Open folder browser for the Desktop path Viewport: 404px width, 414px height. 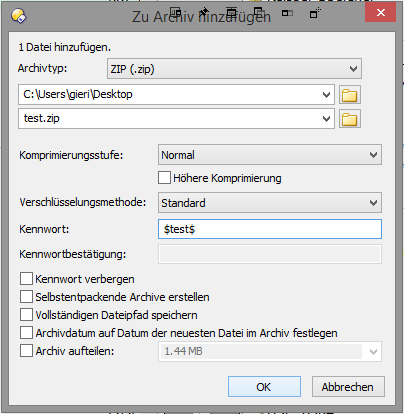[x=350, y=95]
